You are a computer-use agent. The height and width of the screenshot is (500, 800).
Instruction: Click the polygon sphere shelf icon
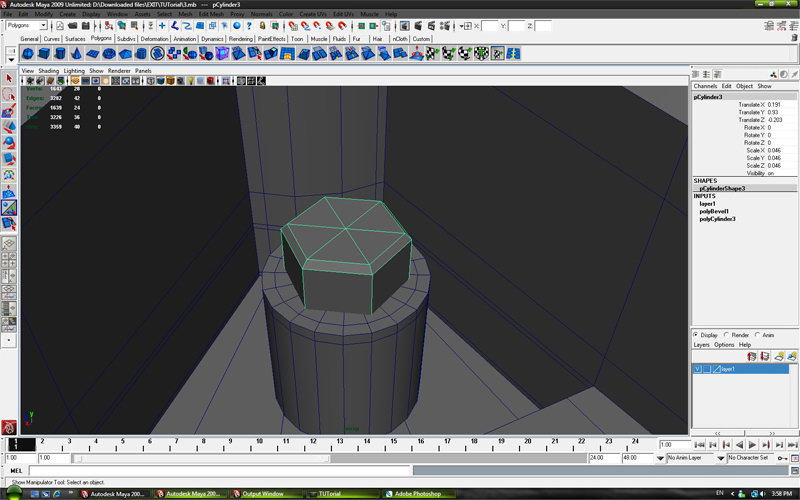point(28,54)
